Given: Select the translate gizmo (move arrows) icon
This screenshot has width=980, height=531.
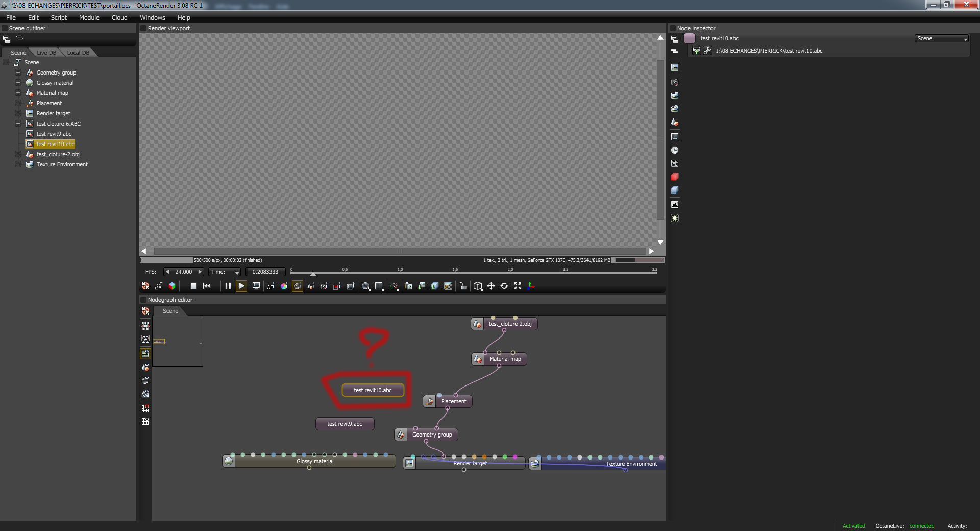Looking at the screenshot, I should coord(491,286).
